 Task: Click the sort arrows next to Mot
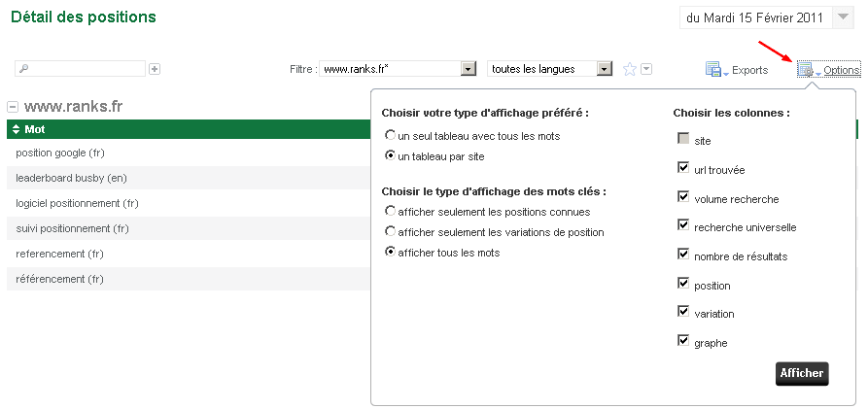[x=16, y=129]
